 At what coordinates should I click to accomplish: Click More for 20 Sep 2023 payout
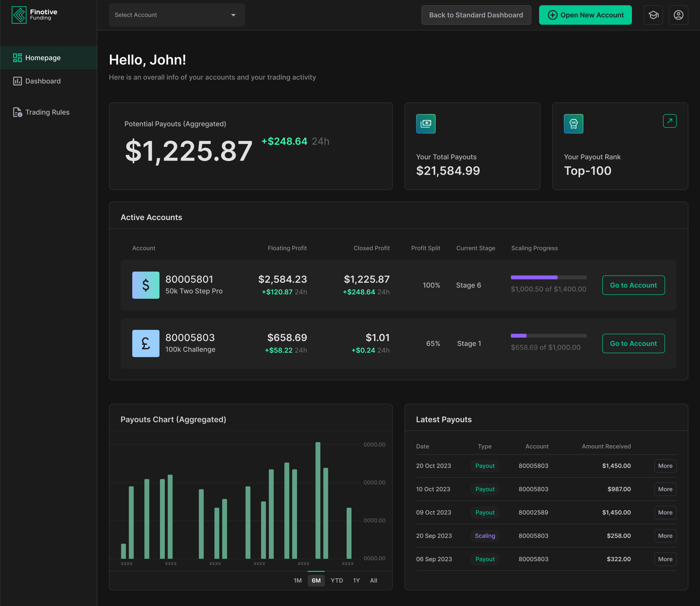point(665,536)
